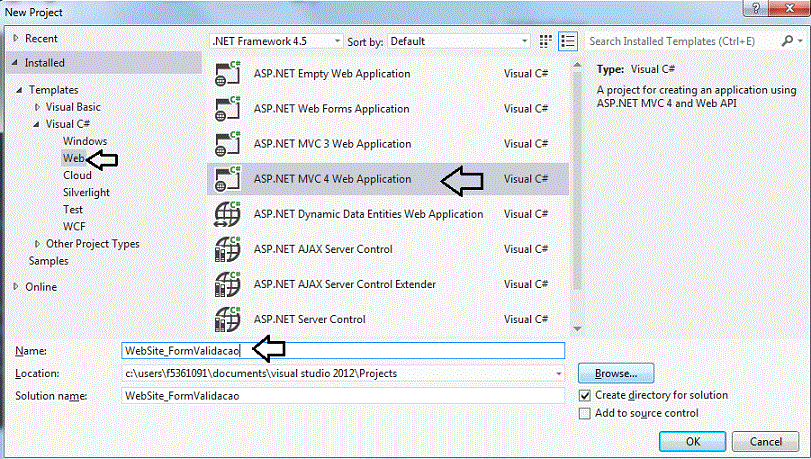Select the WCF category
Image resolution: width=811 pixels, height=459 pixels.
click(74, 227)
